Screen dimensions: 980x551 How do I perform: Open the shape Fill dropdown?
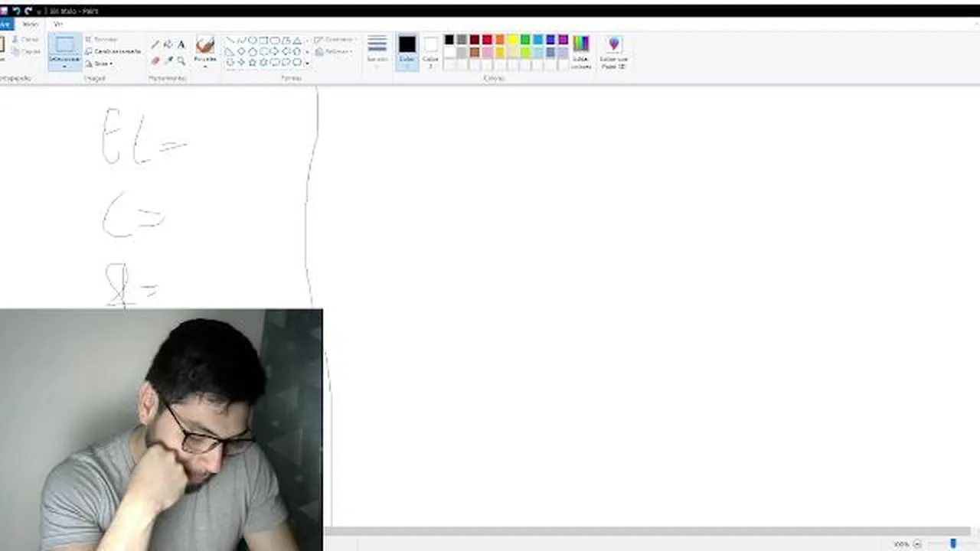click(334, 51)
